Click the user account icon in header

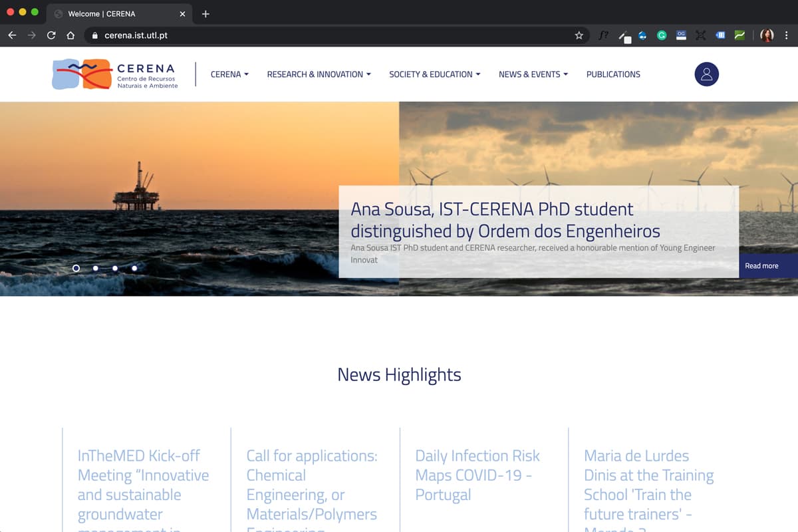[706, 74]
